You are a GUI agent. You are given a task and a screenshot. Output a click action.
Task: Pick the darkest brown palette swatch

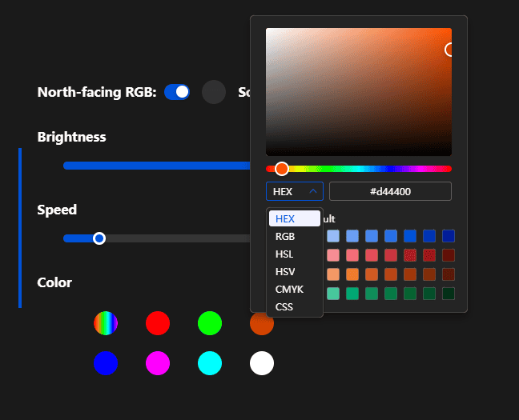449,274
